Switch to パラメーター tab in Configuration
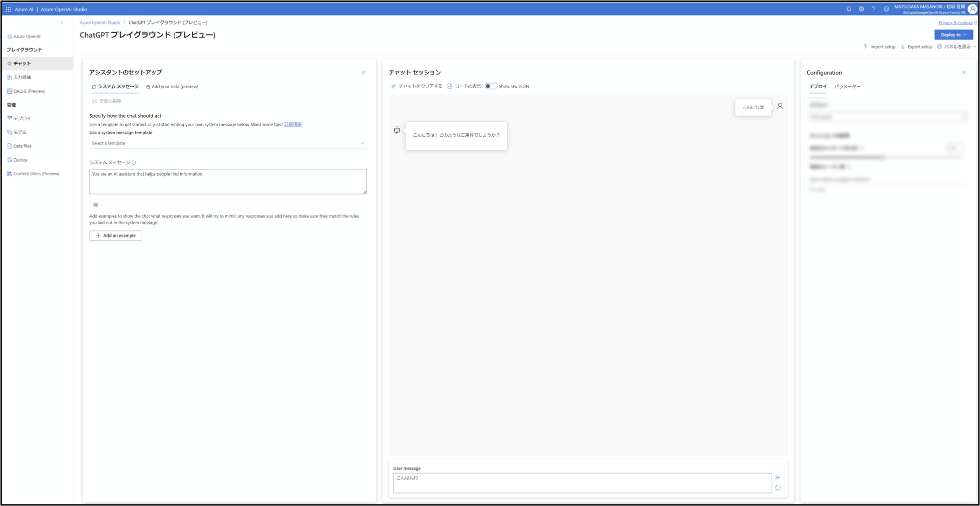980x506 pixels. point(847,87)
